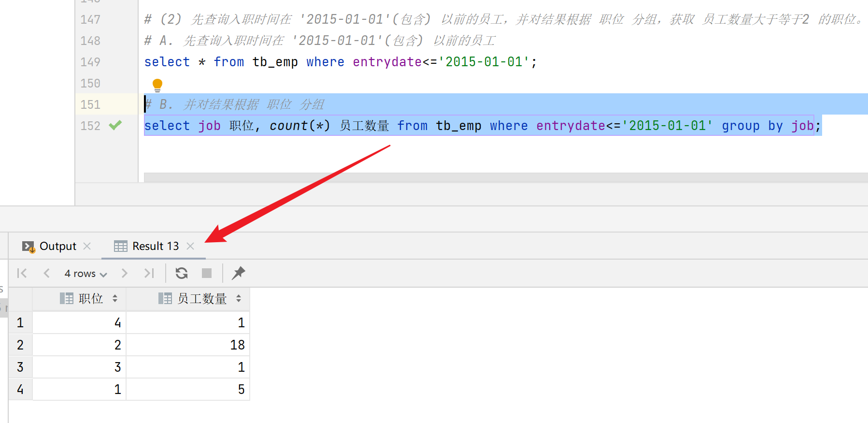Click the tb_emp table name on line 149
Image resolution: width=868 pixels, height=423 pixels.
point(275,62)
